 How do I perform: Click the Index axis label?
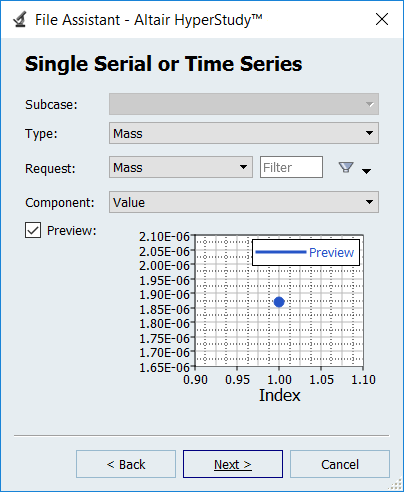[280, 395]
